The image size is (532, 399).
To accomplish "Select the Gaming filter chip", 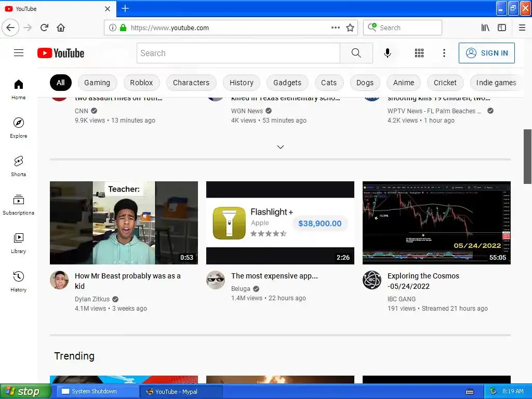I will pos(97,83).
